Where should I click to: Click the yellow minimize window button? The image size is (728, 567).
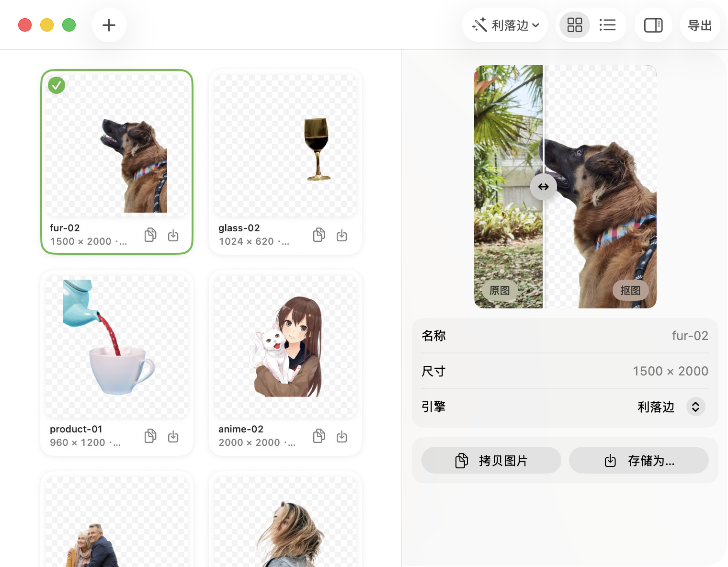(47, 25)
